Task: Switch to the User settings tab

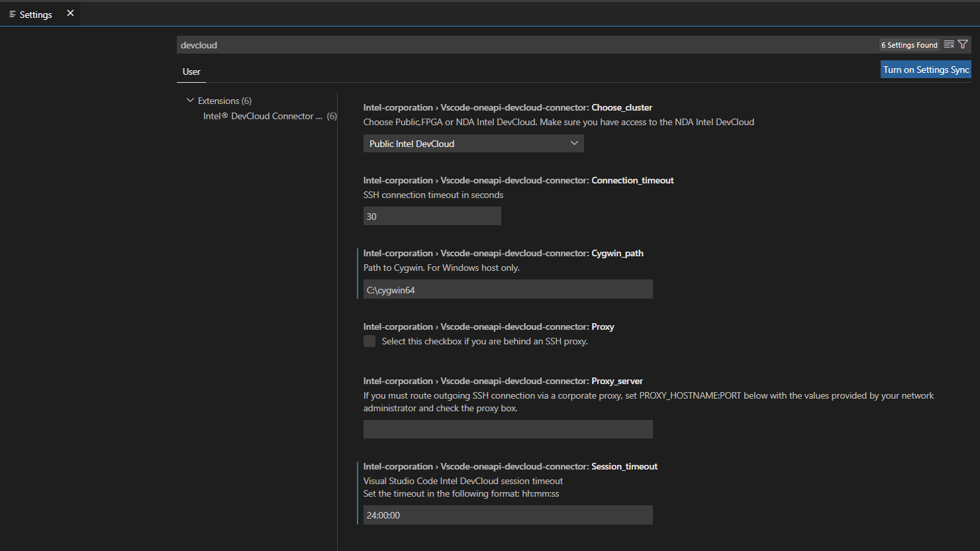Action: (x=191, y=72)
